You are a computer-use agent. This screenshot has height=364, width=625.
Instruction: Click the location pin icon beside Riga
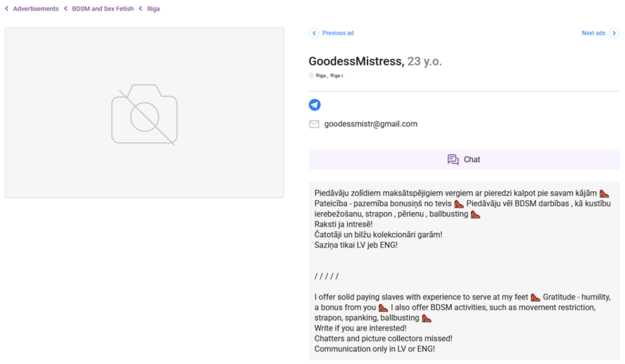coord(311,76)
